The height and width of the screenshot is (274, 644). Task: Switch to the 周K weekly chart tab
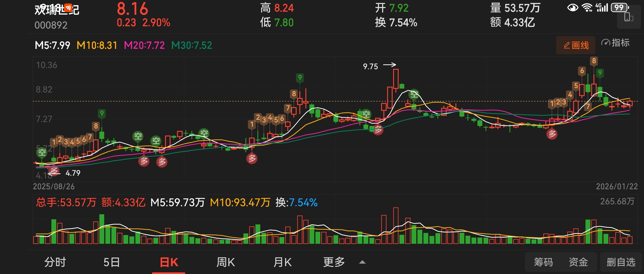point(226,262)
